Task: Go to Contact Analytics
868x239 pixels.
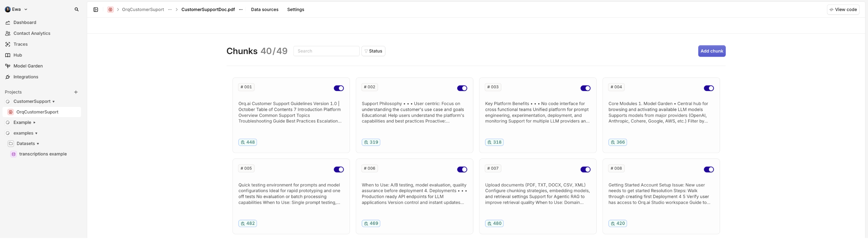Action: pos(32,33)
